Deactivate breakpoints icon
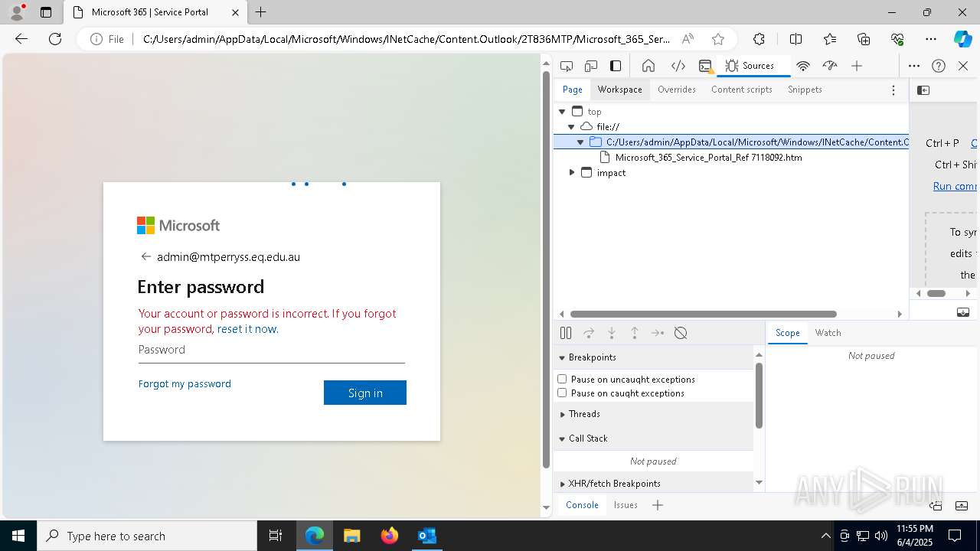Image resolution: width=980 pixels, height=551 pixels. (x=681, y=333)
